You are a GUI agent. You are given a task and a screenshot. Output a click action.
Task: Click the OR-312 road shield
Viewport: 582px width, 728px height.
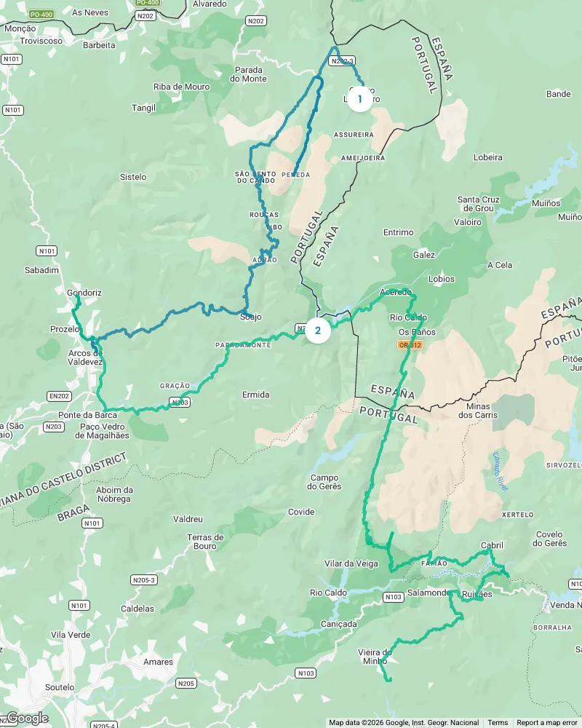(410, 345)
